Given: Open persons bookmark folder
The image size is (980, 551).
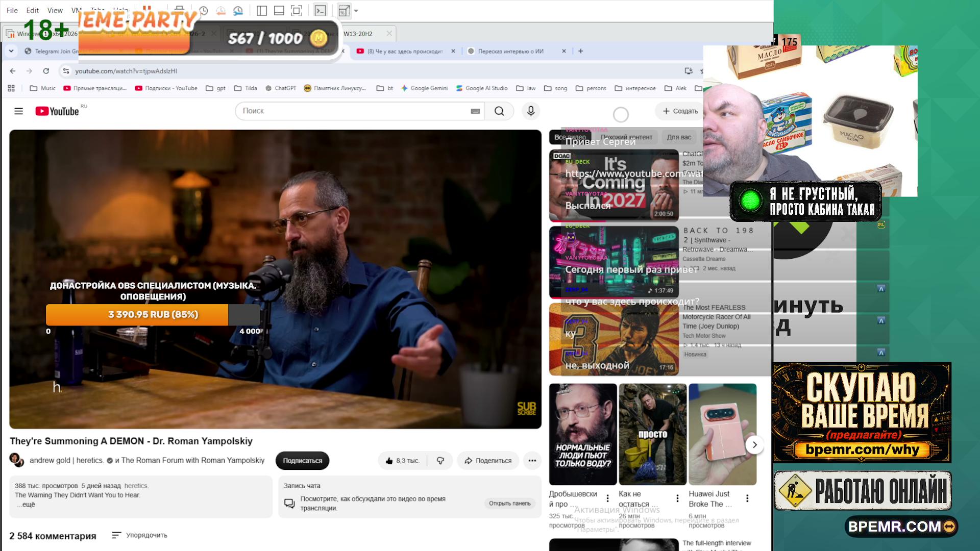Looking at the screenshot, I should point(591,88).
